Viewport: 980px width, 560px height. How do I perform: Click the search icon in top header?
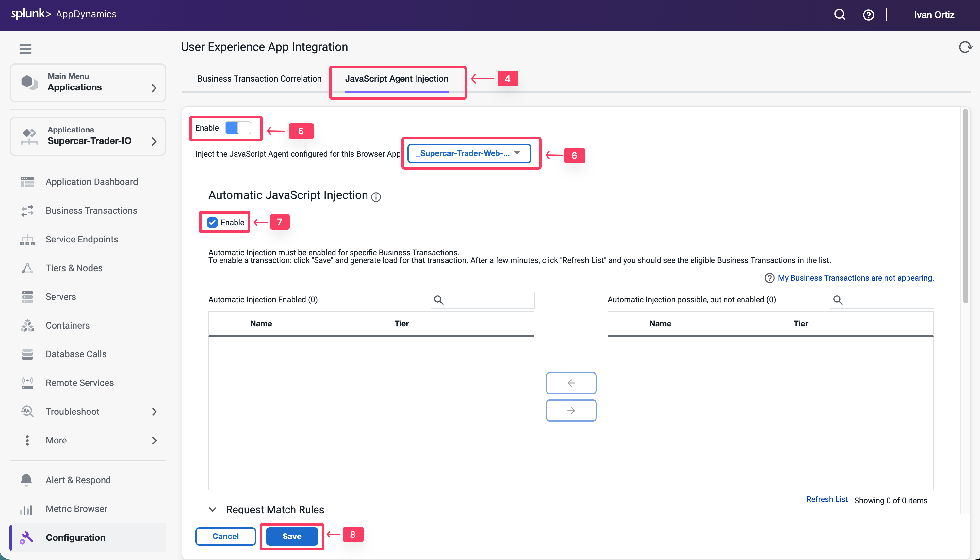pos(840,15)
